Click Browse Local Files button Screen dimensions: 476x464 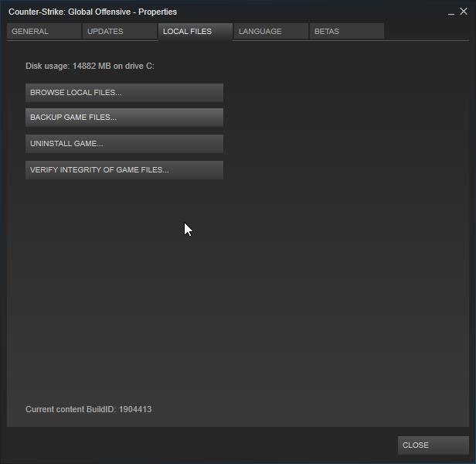[x=124, y=93]
